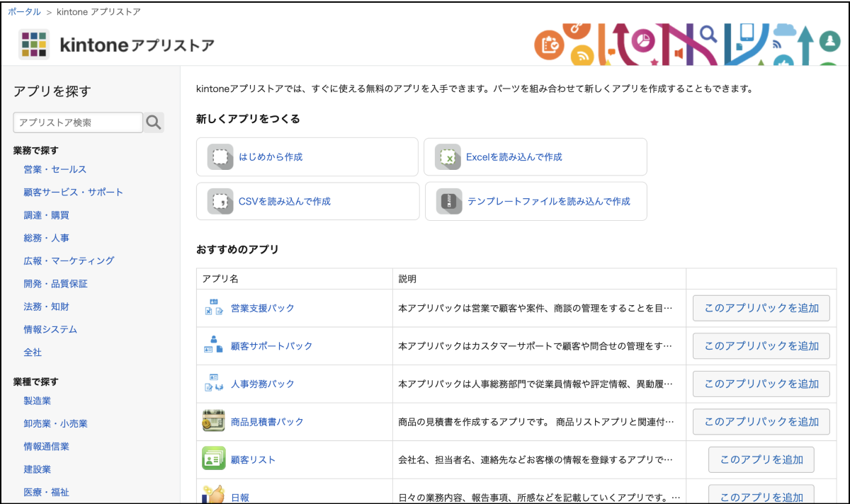The image size is (850, 504).
Task: Select 広報・マーケティング category
Action: (x=69, y=260)
